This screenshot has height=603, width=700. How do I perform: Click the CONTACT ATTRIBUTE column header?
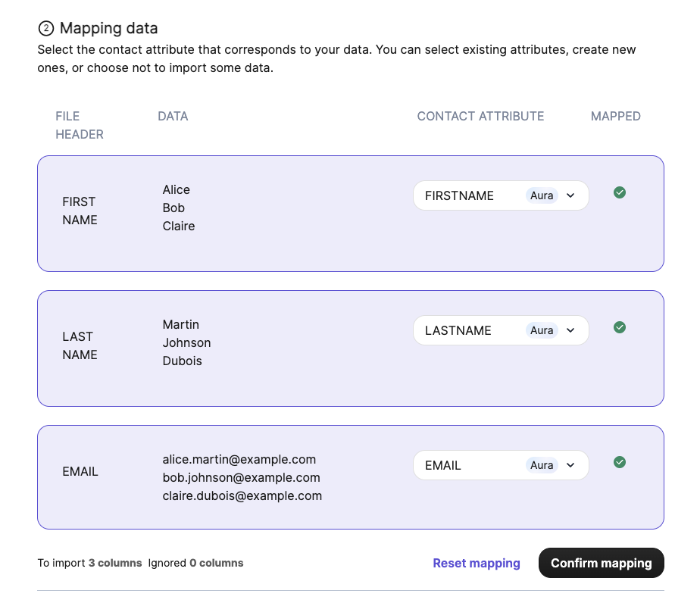[480, 116]
